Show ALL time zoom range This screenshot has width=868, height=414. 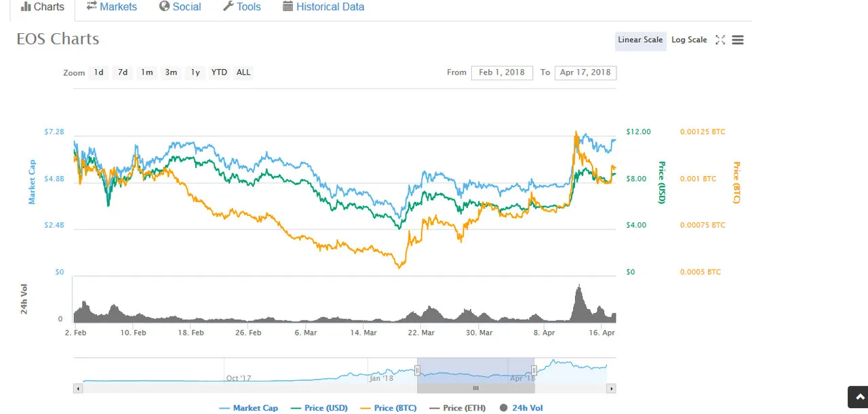coord(243,73)
